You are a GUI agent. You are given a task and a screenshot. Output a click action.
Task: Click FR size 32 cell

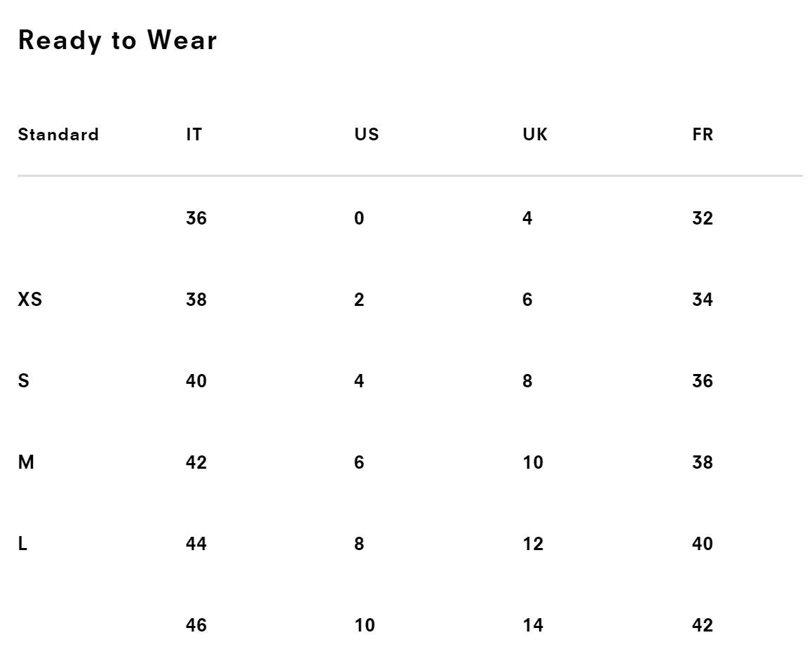pyautogui.click(x=702, y=218)
